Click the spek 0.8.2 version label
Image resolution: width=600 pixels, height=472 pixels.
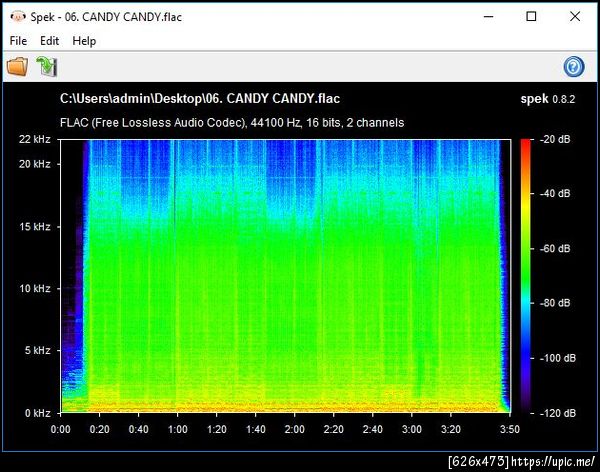[x=548, y=99]
